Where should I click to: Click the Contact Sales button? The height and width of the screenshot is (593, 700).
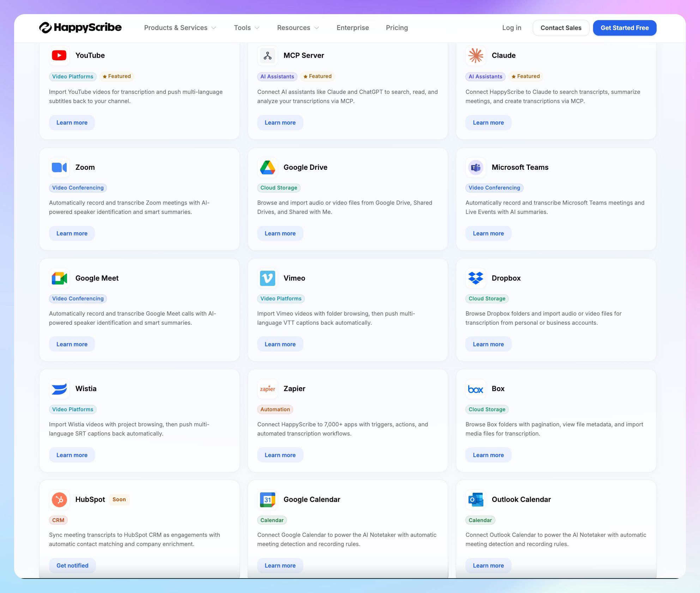561,28
